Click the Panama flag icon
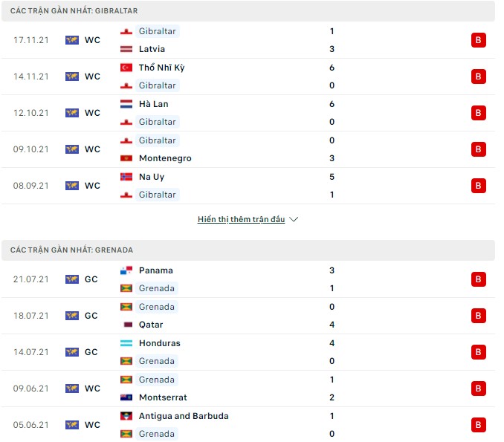The width and height of the screenshot is (504, 442). click(126, 270)
